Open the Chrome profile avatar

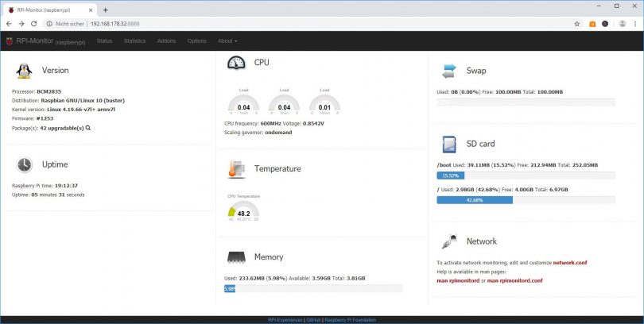click(623, 24)
